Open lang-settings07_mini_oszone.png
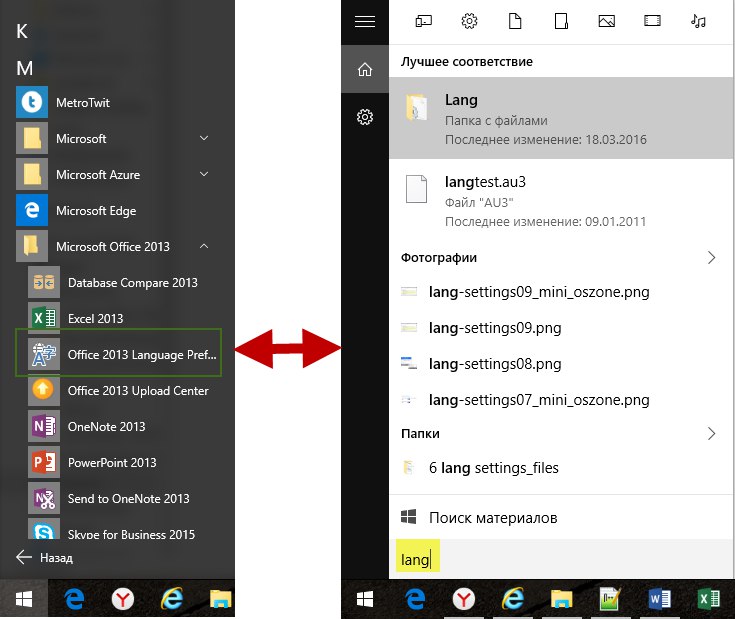This screenshot has width=735, height=619. pos(561,400)
